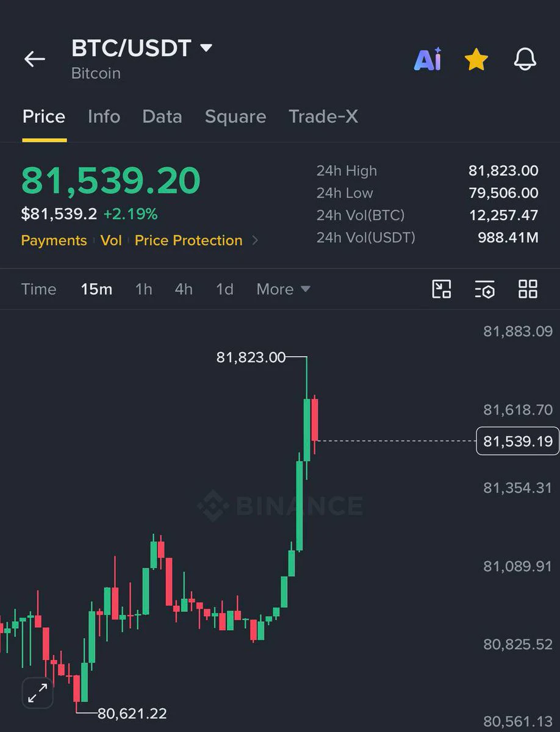Expand chart to fullscreen
The width and height of the screenshot is (560, 732).
(38, 693)
